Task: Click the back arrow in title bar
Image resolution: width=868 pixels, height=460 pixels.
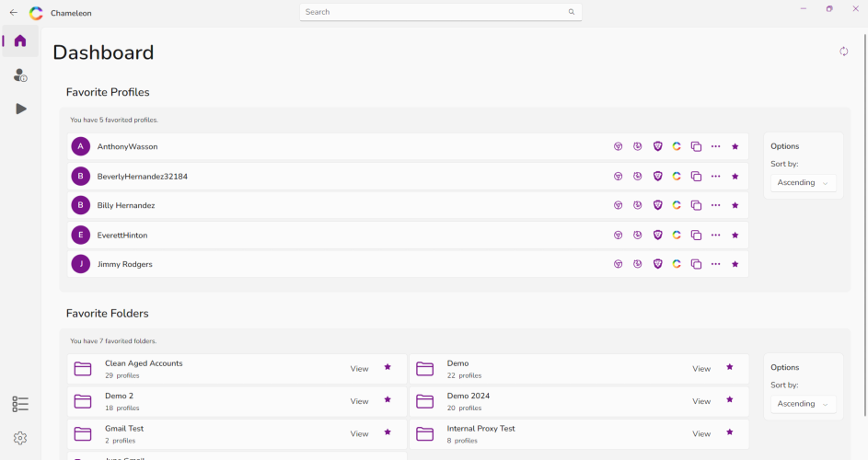Action: coord(14,13)
